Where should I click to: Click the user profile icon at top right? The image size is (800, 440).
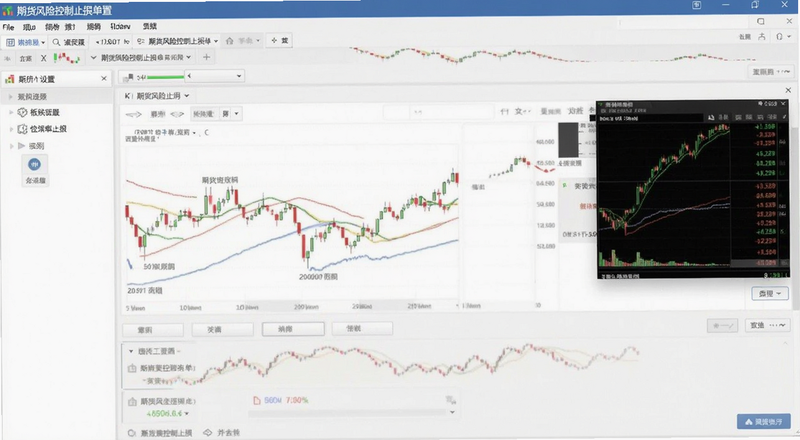tap(761, 36)
